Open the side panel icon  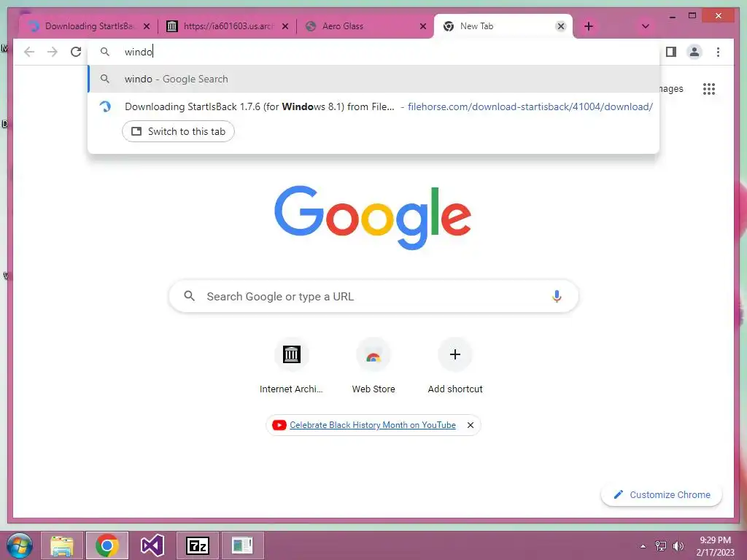click(x=671, y=52)
